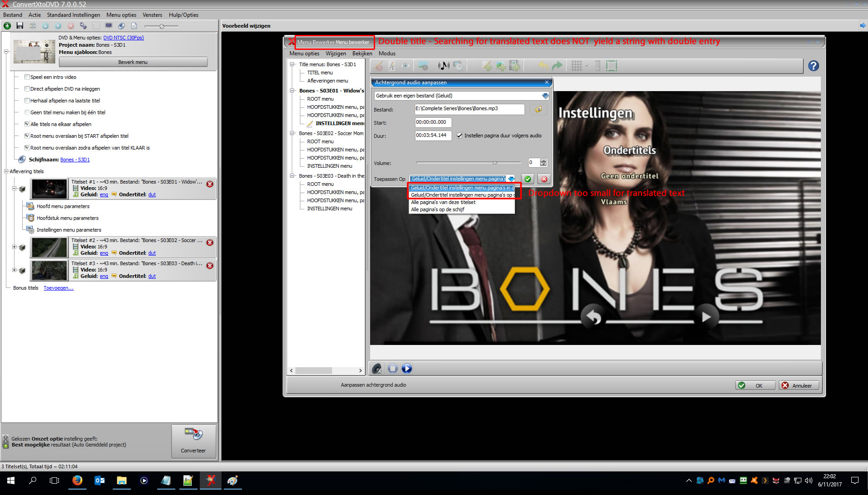Click Annuleer in menu editor
This screenshot has height=495, width=868.
799,386
